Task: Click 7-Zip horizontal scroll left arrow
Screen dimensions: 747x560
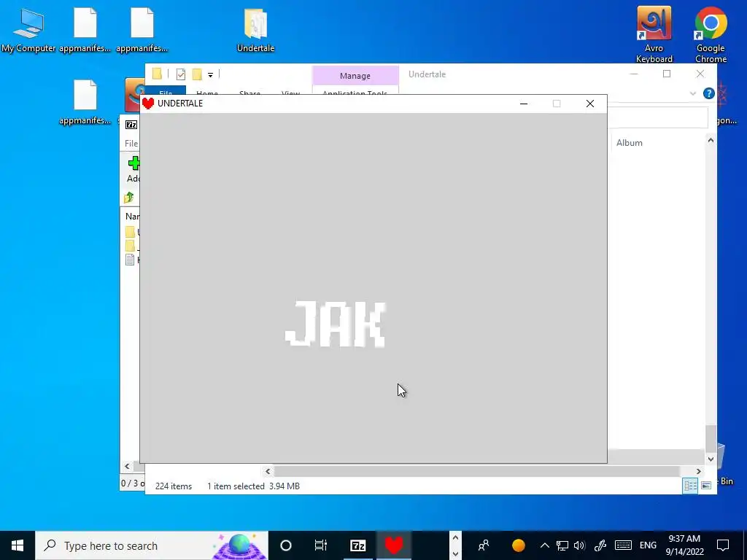Action: point(127,466)
